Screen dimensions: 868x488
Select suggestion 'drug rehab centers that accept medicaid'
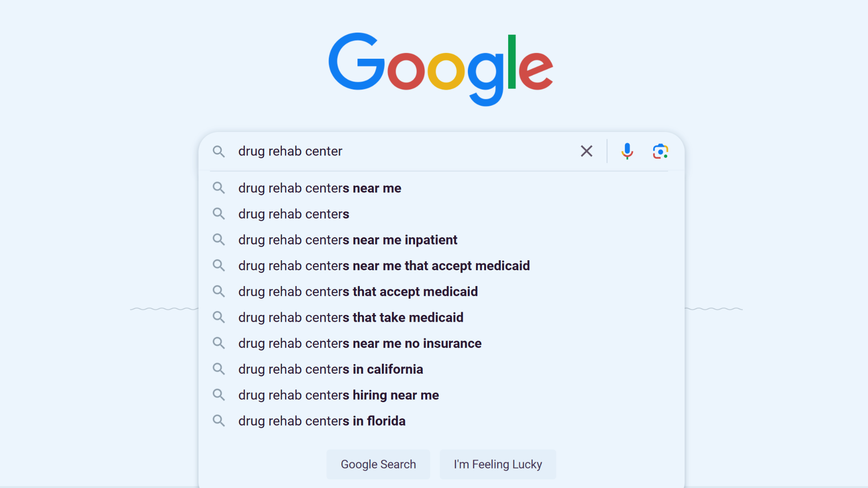click(x=358, y=291)
